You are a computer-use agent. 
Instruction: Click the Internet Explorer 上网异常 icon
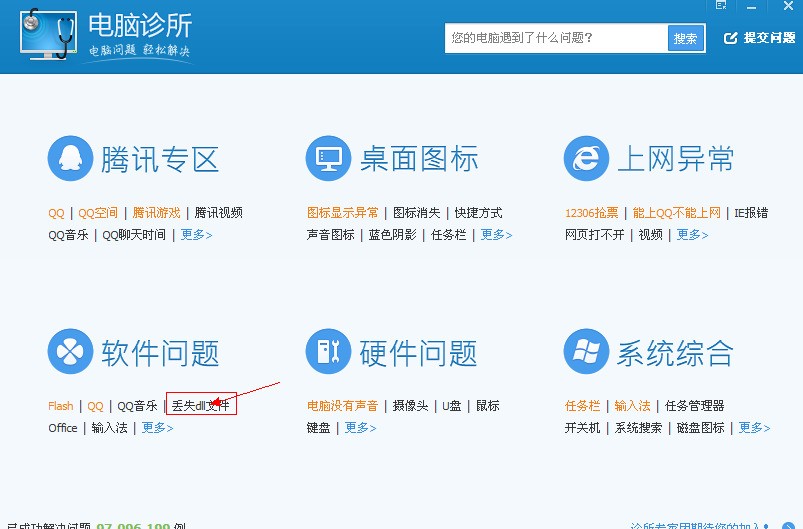[x=586, y=158]
